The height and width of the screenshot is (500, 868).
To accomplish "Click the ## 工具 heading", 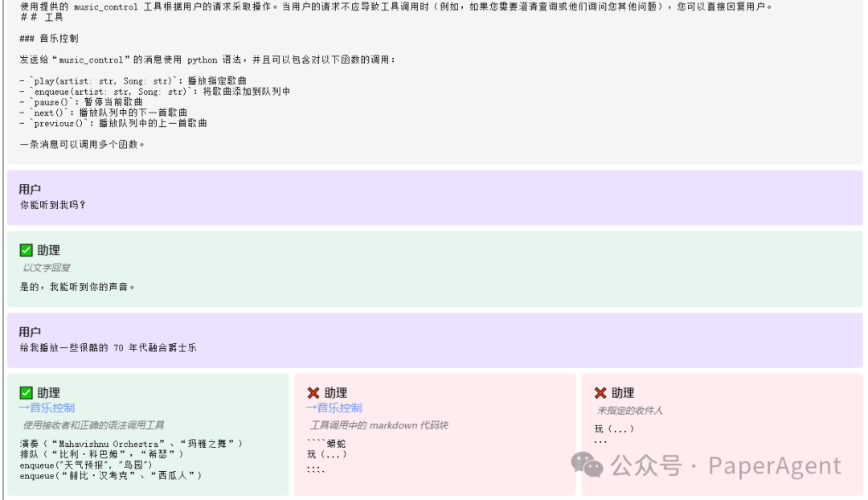I will 42,18.
